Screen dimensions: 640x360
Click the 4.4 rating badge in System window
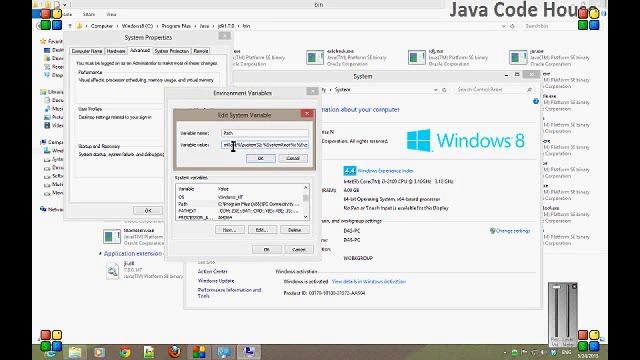350,171
